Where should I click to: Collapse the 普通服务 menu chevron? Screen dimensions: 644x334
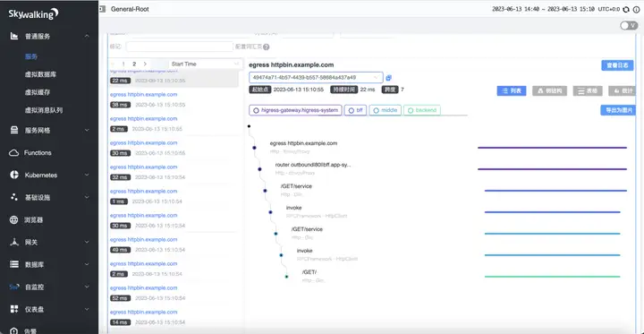(87, 36)
